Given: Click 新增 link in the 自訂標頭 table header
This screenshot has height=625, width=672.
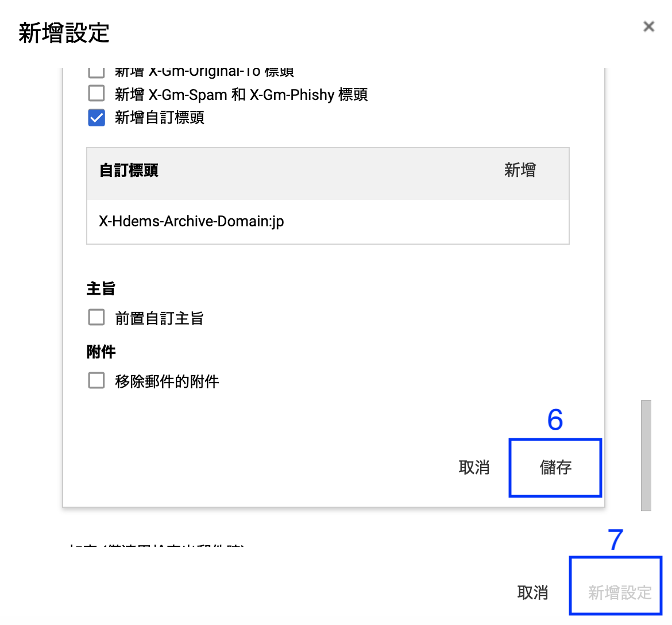Looking at the screenshot, I should point(520,170).
